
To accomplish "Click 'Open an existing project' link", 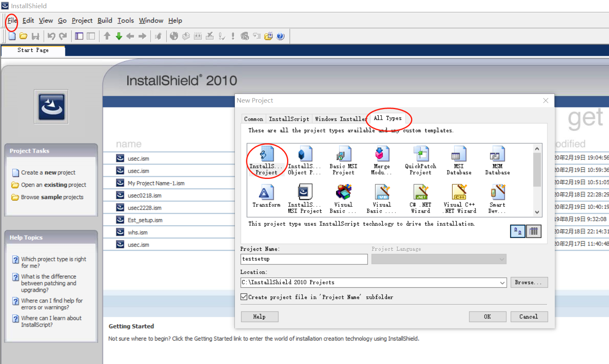I will [x=53, y=185].
